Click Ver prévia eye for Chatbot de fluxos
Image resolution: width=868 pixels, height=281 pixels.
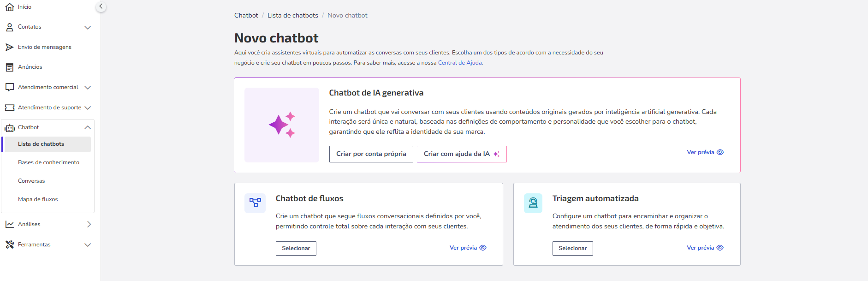pos(483,248)
